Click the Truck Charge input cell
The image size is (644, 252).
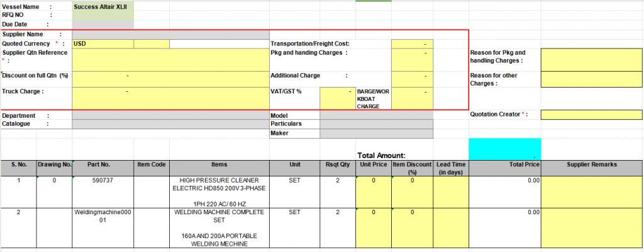pyautogui.click(x=170, y=98)
